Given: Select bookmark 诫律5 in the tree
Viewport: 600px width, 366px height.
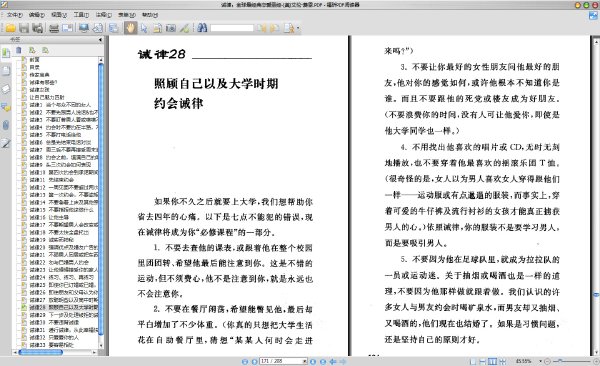Looking at the screenshot, I should click(x=55, y=135).
